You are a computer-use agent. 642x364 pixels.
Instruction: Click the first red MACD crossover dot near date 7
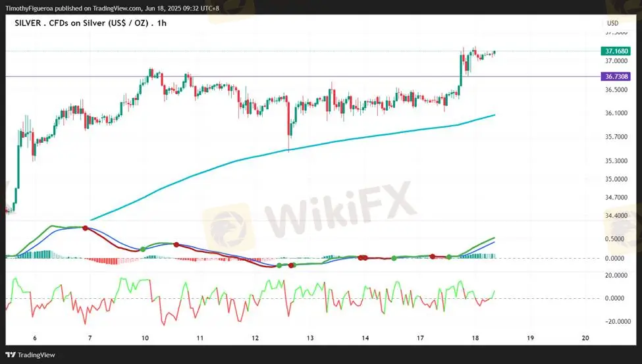tap(85, 228)
